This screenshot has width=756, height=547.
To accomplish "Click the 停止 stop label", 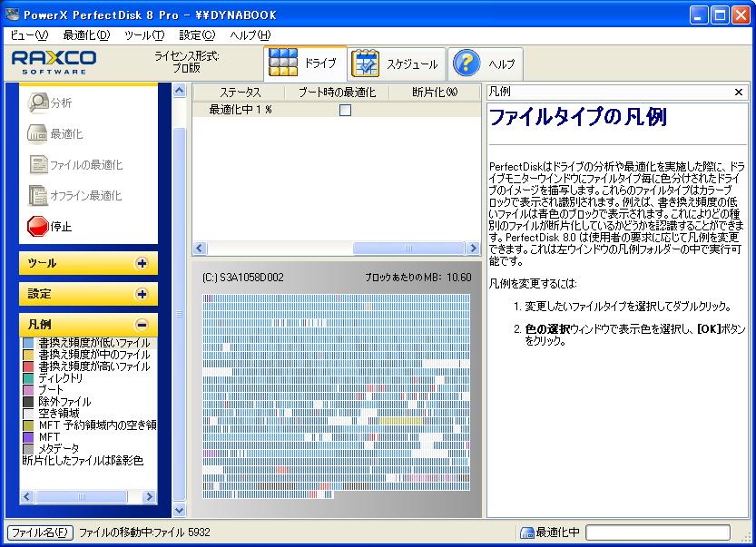I will click(61, 227).
